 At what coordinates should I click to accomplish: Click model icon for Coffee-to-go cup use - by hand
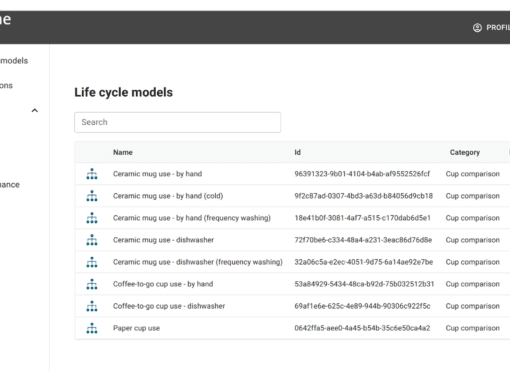(92, 284)
